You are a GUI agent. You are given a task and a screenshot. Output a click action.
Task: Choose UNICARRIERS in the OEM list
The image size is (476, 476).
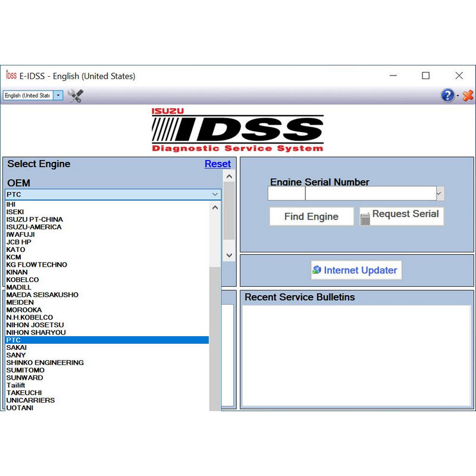pyautogui.click(x=107, y=400)
